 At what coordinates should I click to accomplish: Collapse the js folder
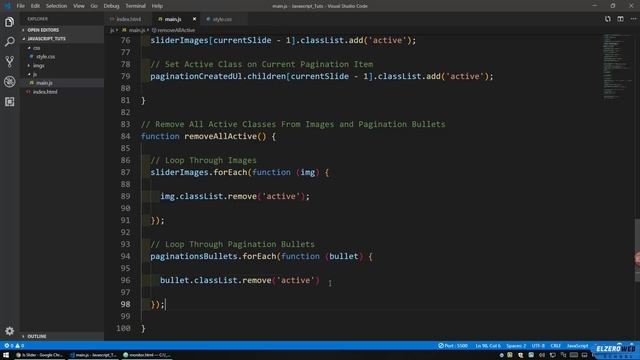pyautogui.click(x=62, y=74)
